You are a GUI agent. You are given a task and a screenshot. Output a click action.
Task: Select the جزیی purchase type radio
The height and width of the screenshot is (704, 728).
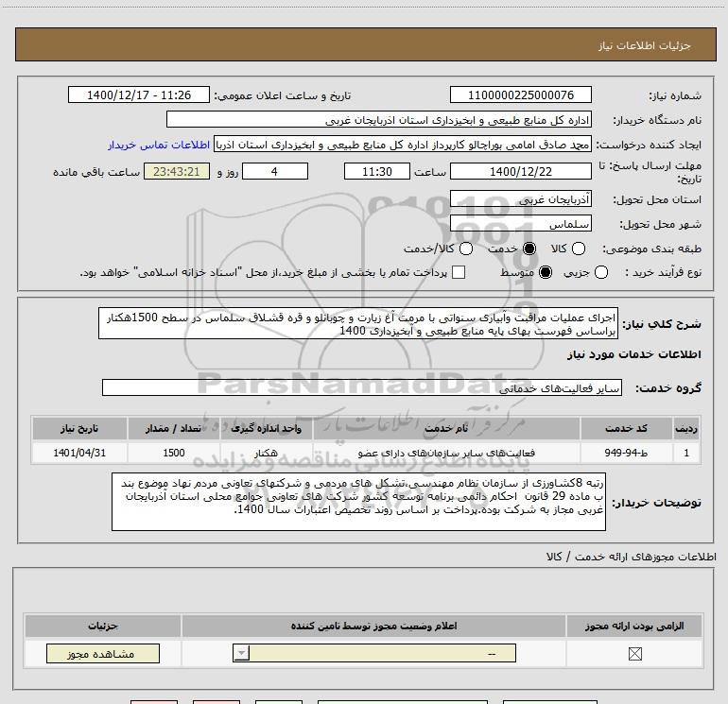pyautogui.click(x=601, y=272)
